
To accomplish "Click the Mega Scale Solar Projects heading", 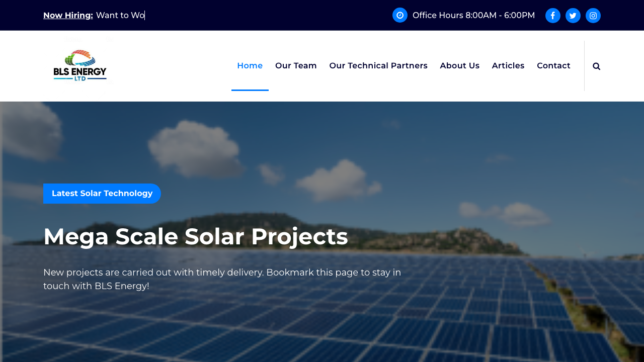I will click(x=195, y=235).
